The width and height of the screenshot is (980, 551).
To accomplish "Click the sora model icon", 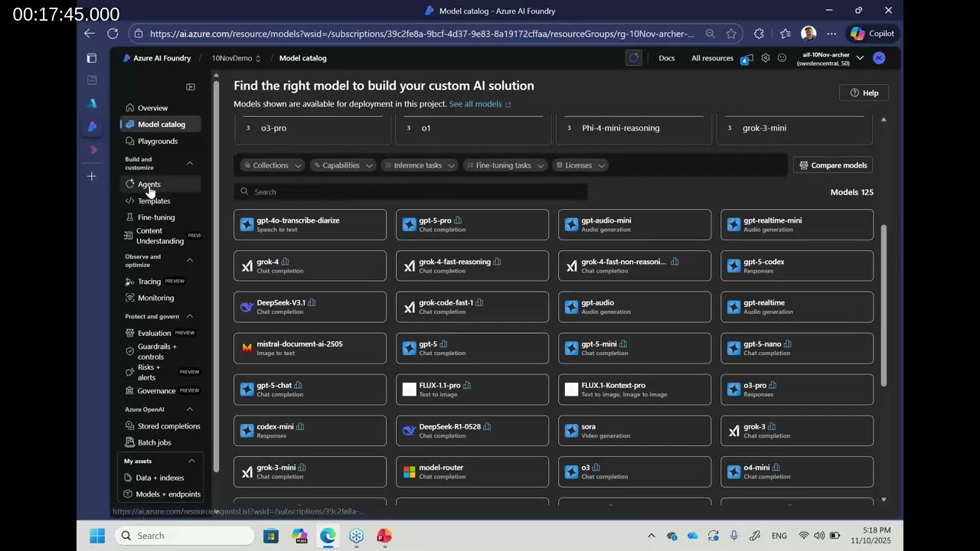I will point(571,431).
